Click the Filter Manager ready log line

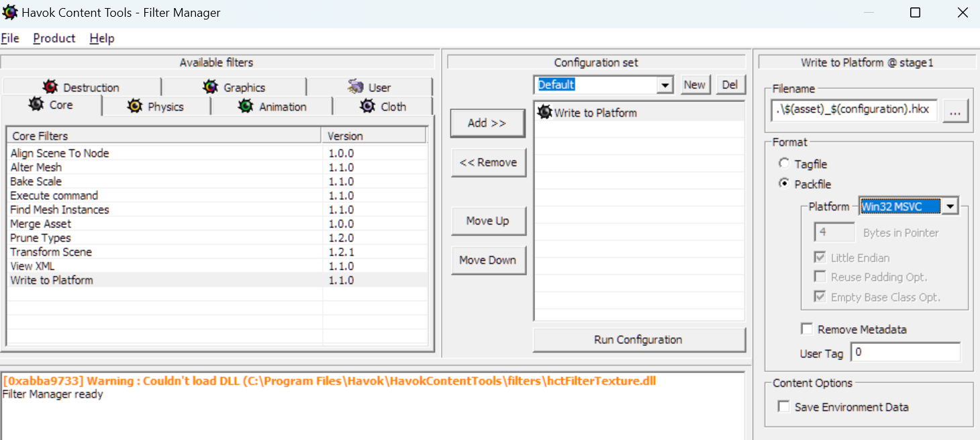(x=53, y=394)
